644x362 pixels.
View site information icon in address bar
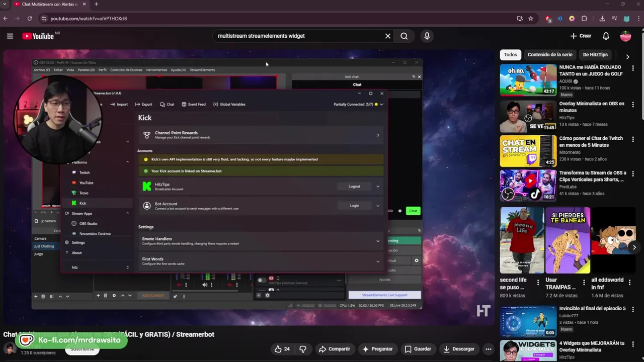click(44, 19)
